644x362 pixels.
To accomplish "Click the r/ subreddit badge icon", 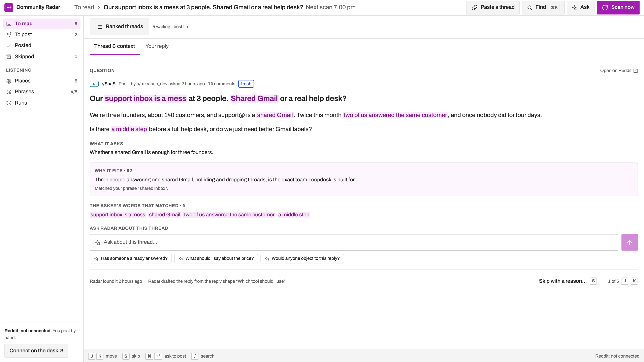I will pos(94,84).
